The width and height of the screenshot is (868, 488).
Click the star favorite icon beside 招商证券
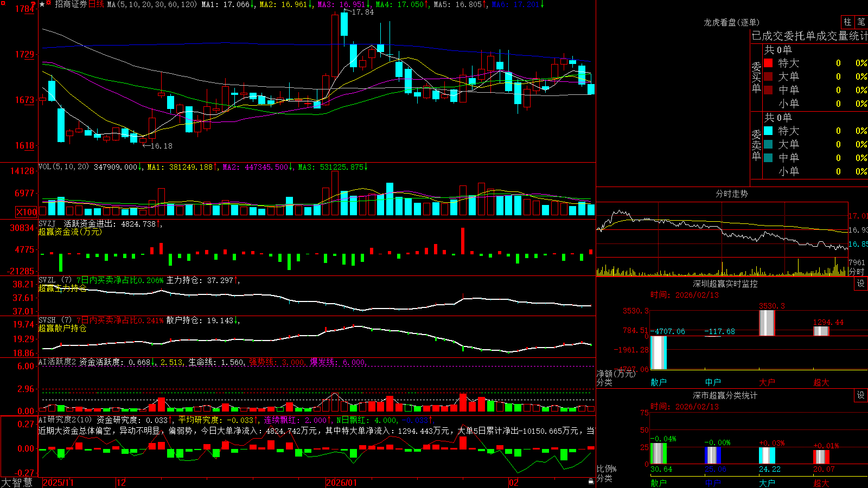tap(42, 4)
